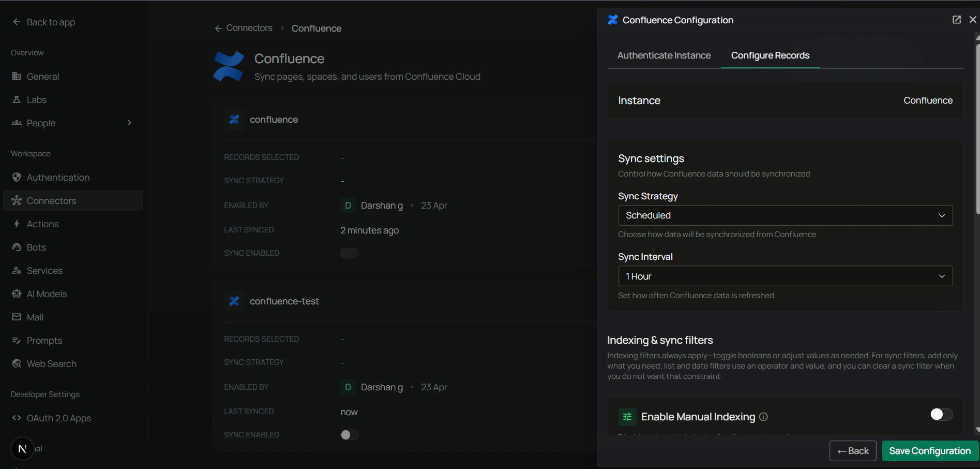Click Connectors breadcrumb link
Image resolution: width=980 pixels, height=469 pixels.
tap(249, 28)
